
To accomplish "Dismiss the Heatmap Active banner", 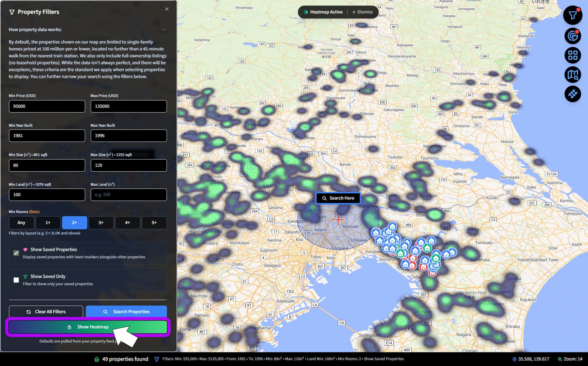I will [x=362, y=12].
